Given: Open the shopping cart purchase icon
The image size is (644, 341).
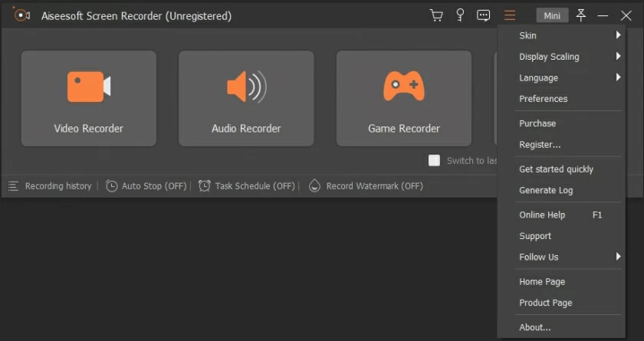Looking at the screenshot, I should pyautogui.click(x=436, y=15).
